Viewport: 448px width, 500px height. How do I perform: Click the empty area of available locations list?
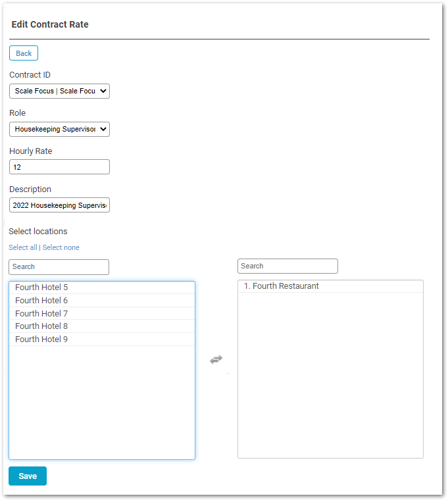click(101, 401)
